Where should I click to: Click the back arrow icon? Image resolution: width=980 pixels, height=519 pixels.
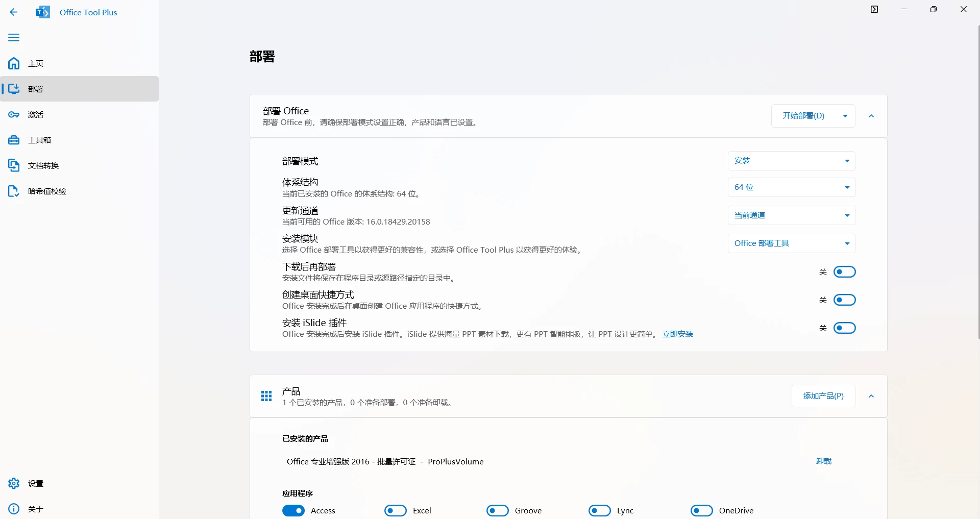pyautogui.click(x=14, y=12)
